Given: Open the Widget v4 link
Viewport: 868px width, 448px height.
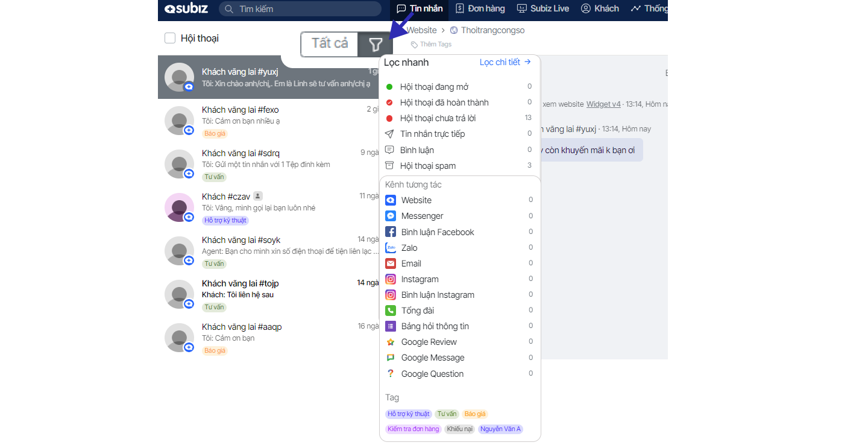Looking at the screenshot, I should tap(603, 104).
